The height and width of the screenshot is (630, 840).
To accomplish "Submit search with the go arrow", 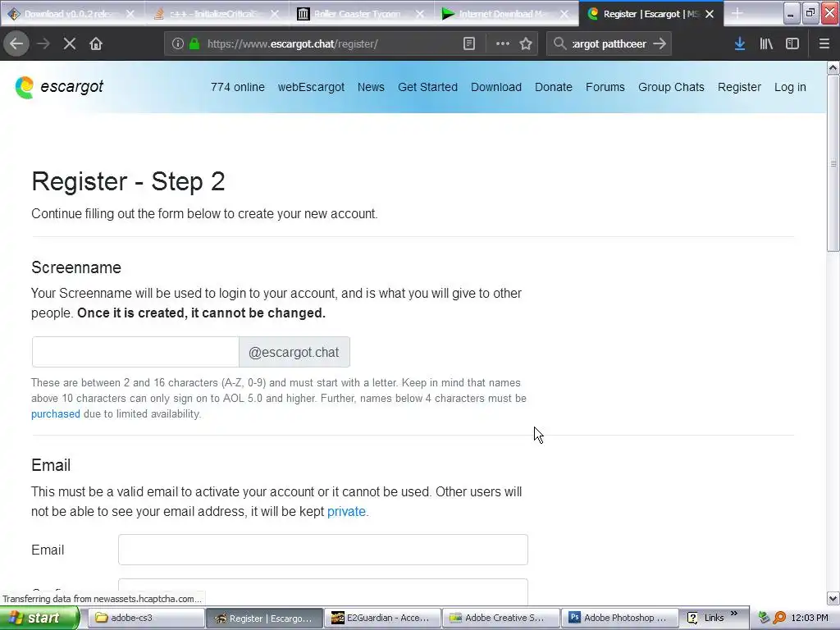I will coord(660,44).
